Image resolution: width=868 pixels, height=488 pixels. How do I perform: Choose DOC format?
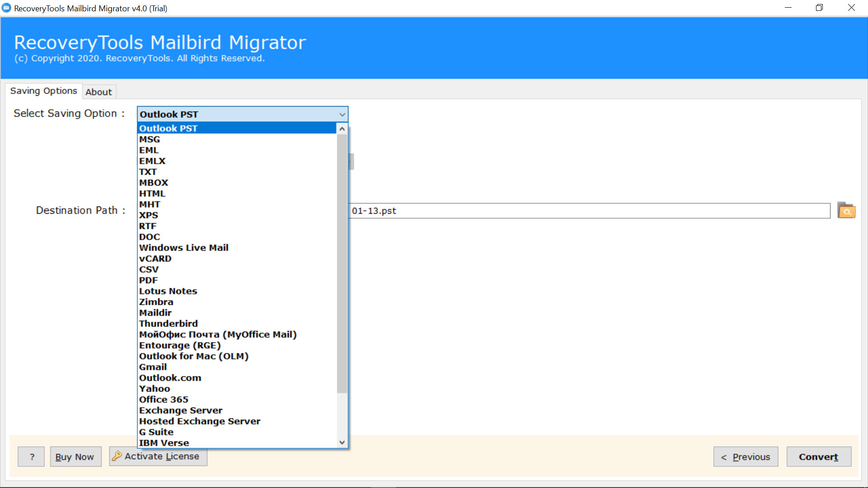(237, 237)
